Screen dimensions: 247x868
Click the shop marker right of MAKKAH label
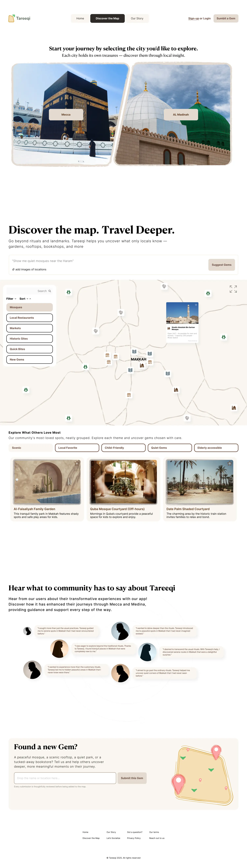[150, 362]
